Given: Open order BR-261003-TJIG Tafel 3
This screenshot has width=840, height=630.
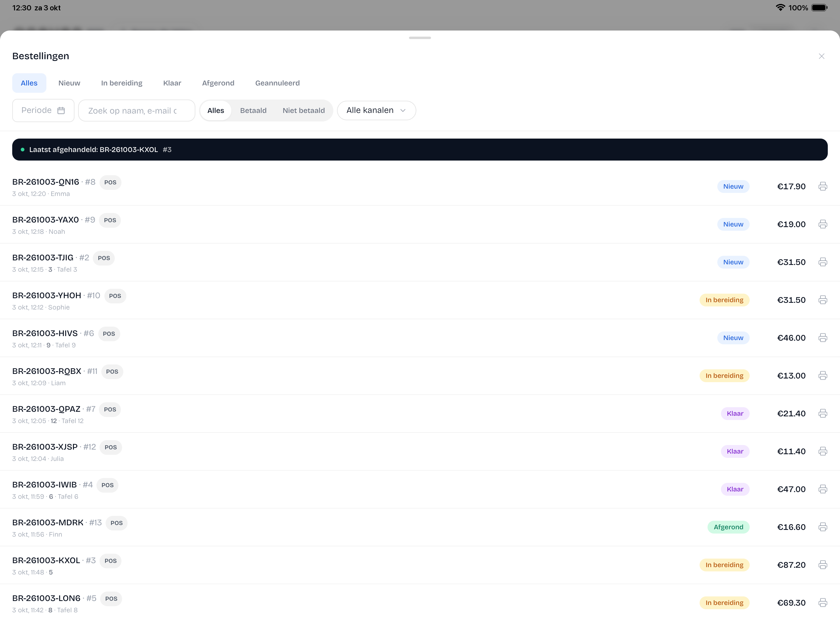Looking at the screenshot, I should tap(420, 262).
